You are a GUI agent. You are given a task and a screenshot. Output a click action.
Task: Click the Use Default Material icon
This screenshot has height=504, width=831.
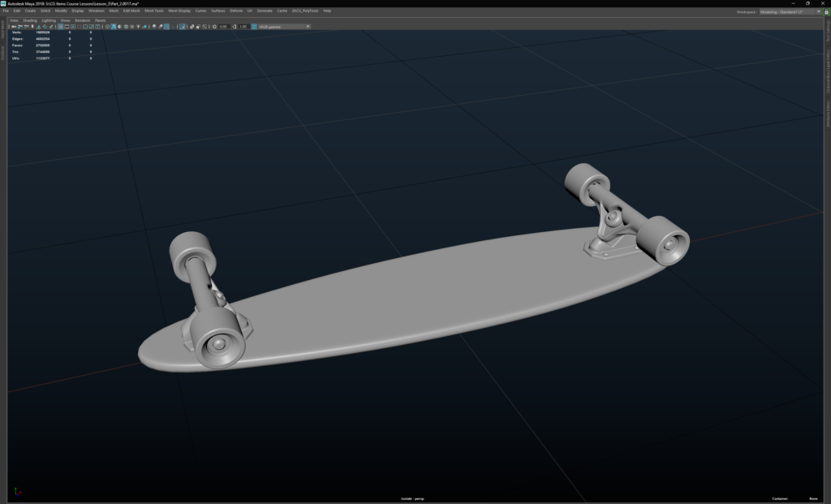[x=120, y=27]
